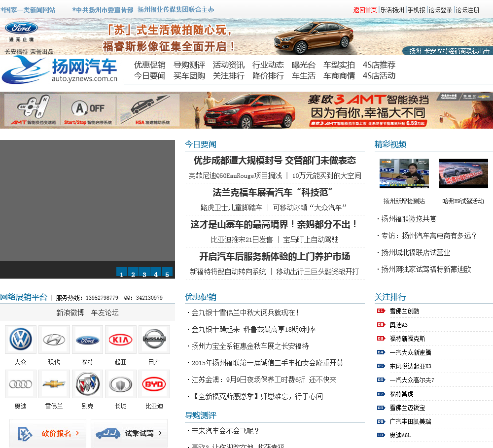Go to slide 2 in the slideshow
493x448 pixels.
[x=133, y=273]
